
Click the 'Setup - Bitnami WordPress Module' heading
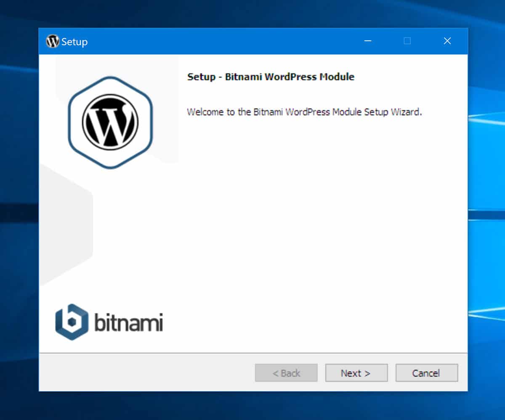point(271,77)
